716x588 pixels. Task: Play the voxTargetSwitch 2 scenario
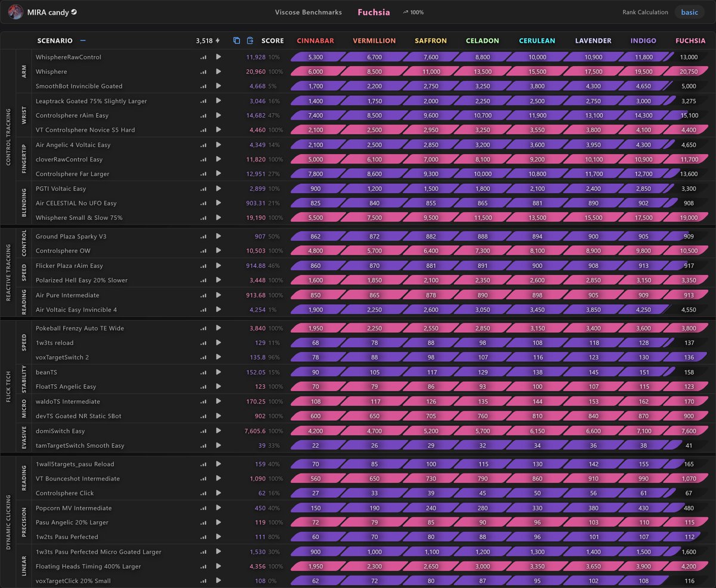pyautogui.click(x=218, y=357)
